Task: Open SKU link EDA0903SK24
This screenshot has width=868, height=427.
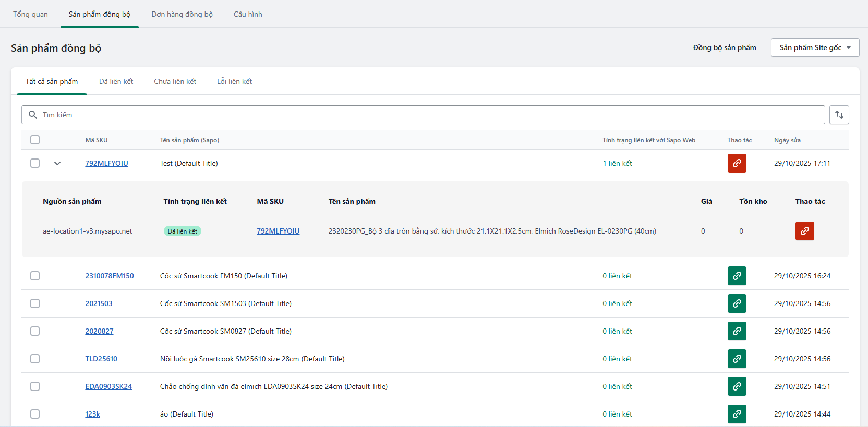Action: (x=108, y=386)
